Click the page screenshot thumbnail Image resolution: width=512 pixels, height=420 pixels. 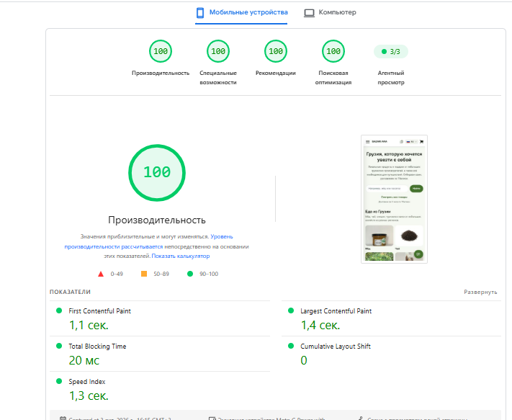(394, 199)
